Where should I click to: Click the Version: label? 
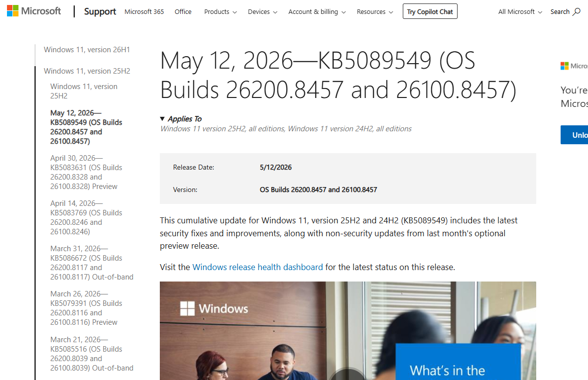coord(185,190)
